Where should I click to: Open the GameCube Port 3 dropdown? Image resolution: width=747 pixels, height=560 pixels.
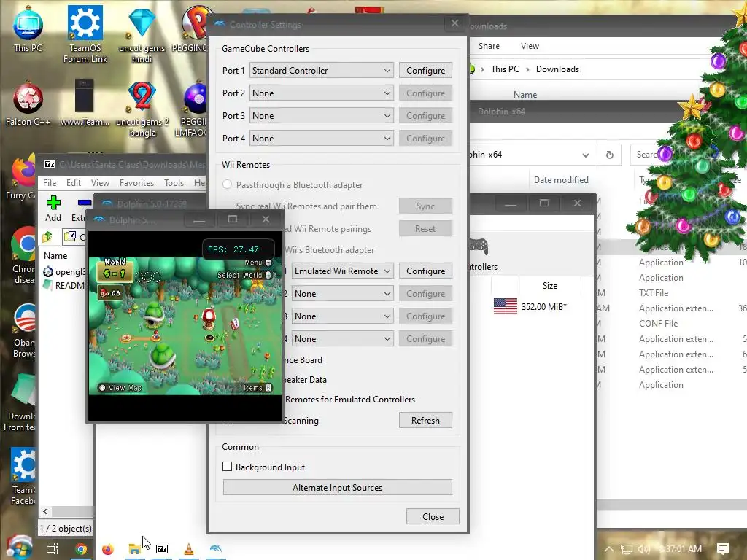322,116
